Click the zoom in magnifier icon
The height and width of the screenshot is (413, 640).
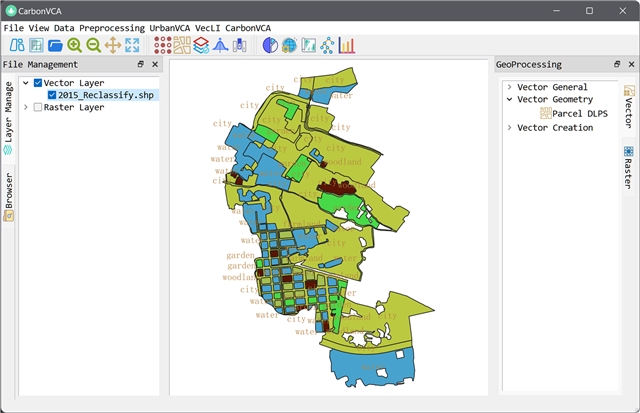pyautogui.click(x=74, y=45)
